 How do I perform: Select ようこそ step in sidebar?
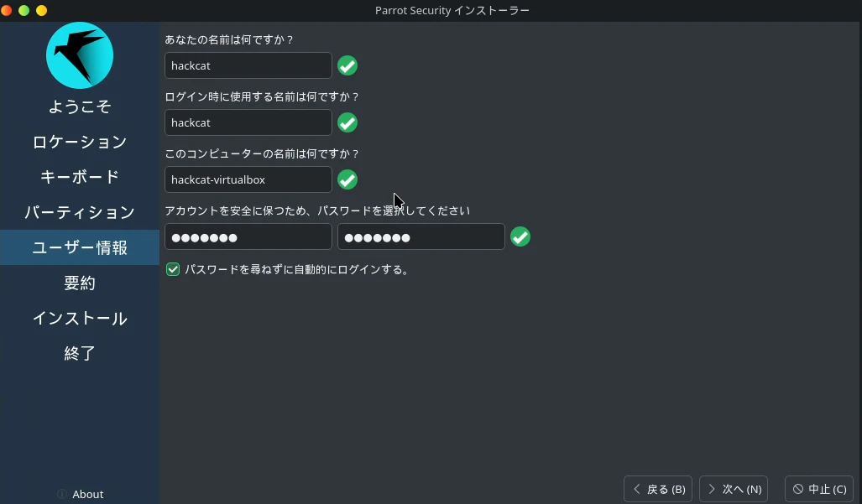[x=80, y=107]
